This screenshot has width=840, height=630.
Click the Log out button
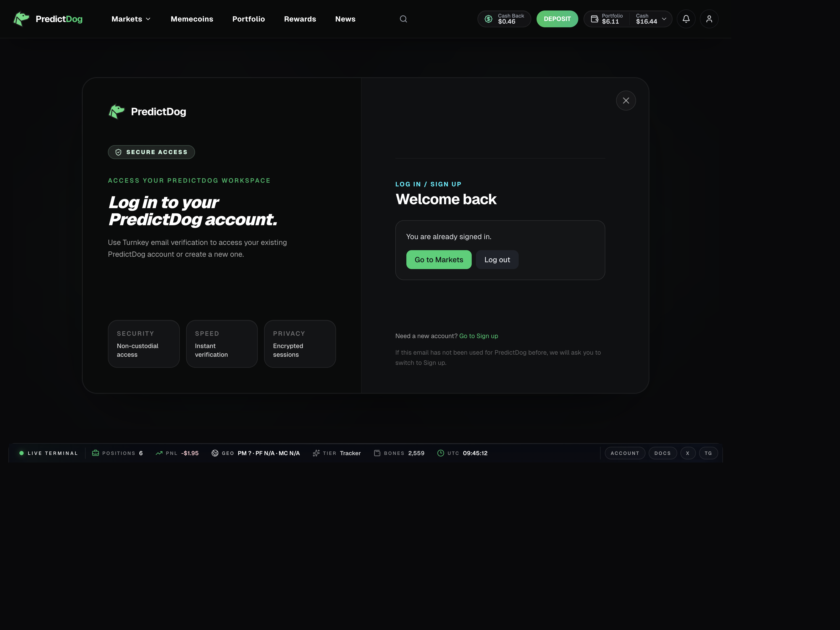[x=497, y=260]
